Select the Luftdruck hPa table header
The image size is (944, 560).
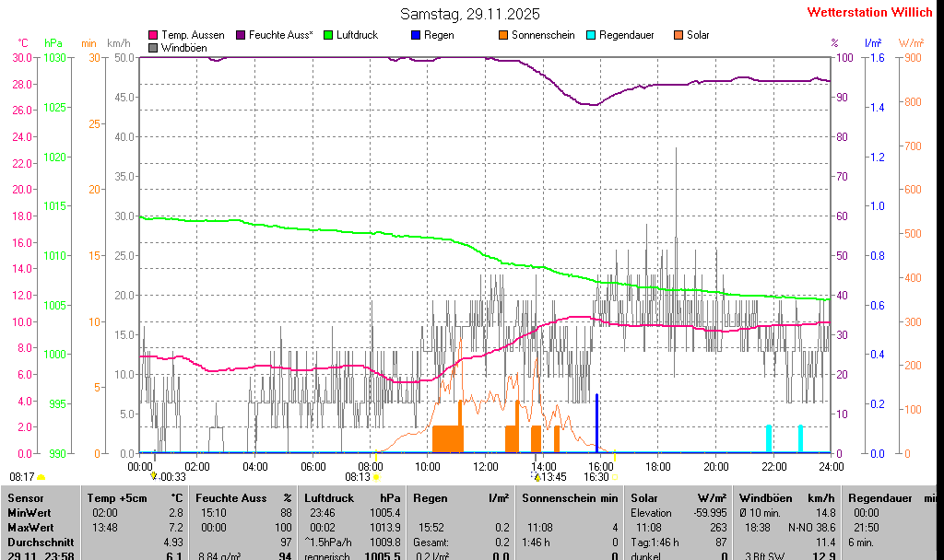351,498
